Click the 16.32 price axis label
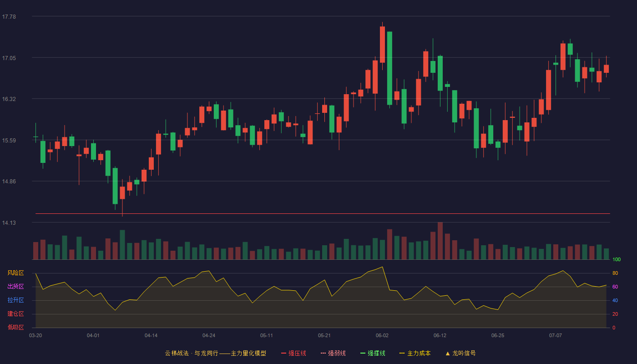Viewport: 637px width, 364px height. pyautogui.click(x=9, y=99)
